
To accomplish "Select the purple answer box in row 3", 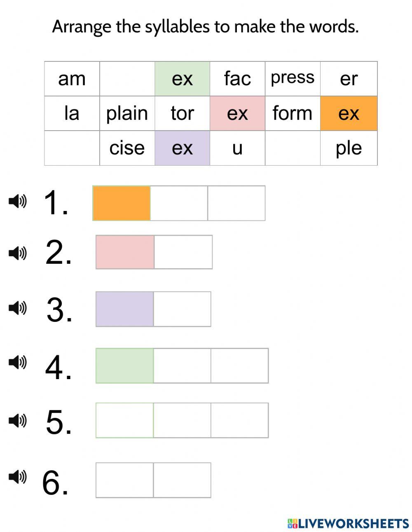I will click(124, 309).
